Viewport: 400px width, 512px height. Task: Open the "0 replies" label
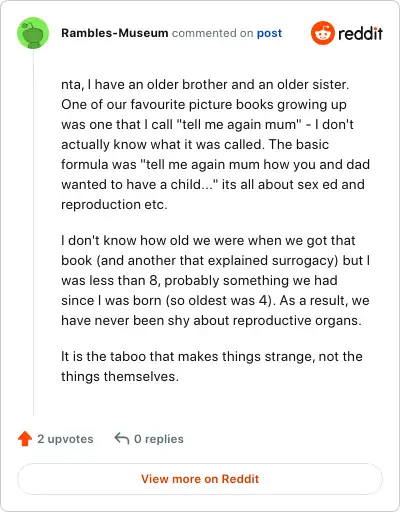(x=159, y=439)
